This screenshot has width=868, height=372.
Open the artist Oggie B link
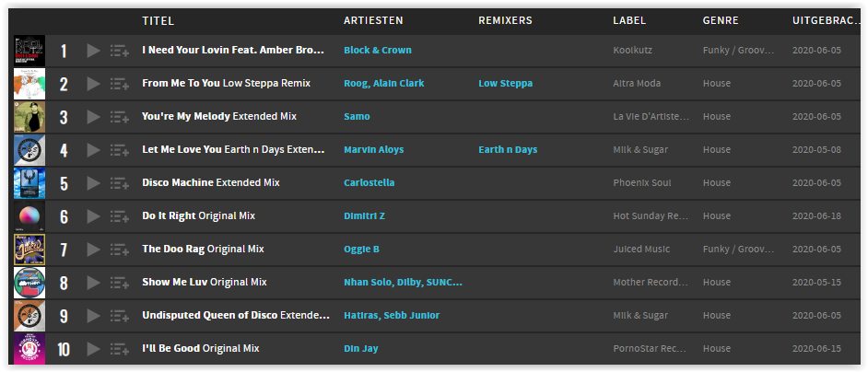point(361,250)
